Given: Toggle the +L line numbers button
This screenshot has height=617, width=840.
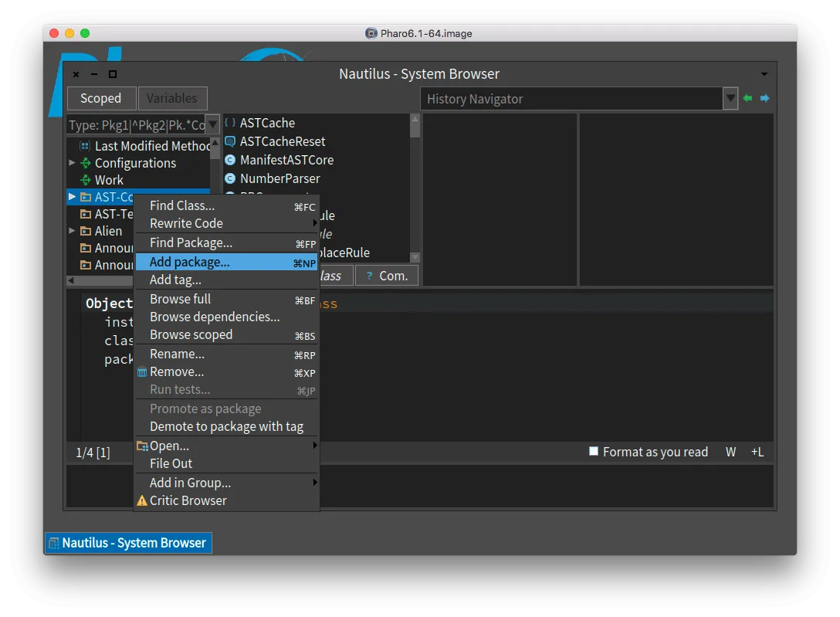Looking at the screenshot, I should click(757, 452).
